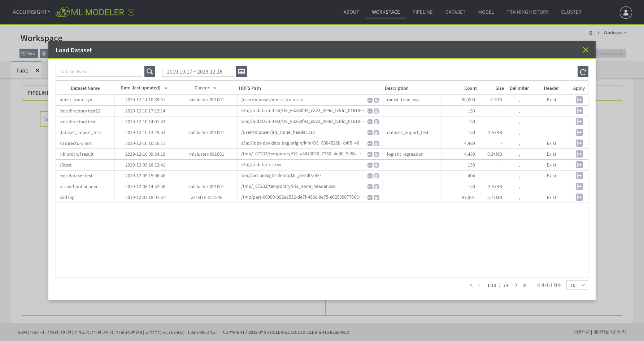Click the Dataset Name search field

point(99,71)
